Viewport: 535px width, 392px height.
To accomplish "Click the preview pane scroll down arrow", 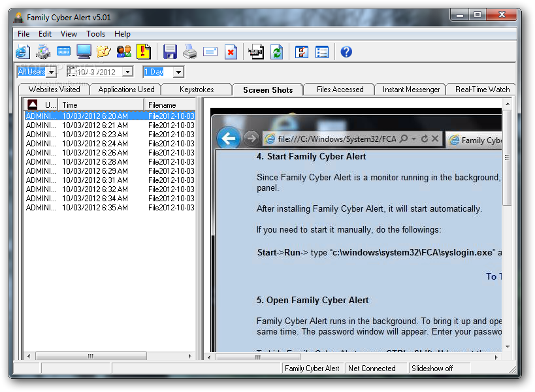I will [508, 347].
